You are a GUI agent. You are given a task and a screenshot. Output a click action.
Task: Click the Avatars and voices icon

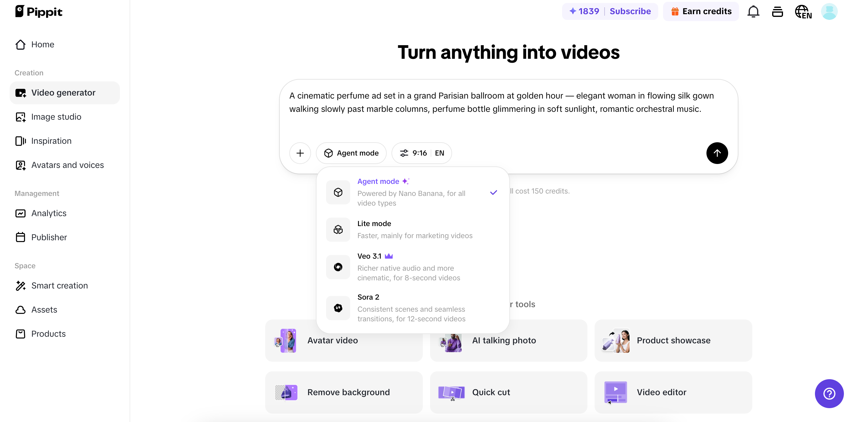(20, 165)
